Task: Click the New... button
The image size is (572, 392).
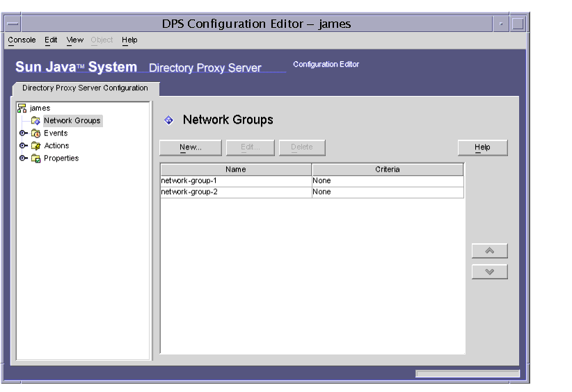Action: pyautogui.click(x=191, y=147)
